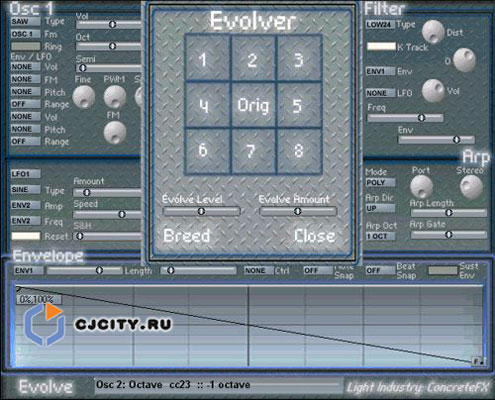
Task: Click the S&H slider handle
Action: pos(80,236)
